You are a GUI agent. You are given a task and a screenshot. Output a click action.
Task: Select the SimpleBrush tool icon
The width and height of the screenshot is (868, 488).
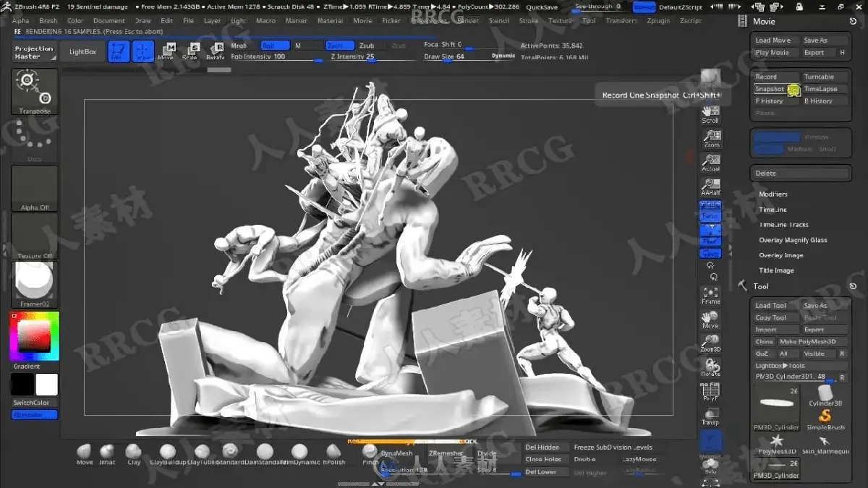[x=825, y=419]
